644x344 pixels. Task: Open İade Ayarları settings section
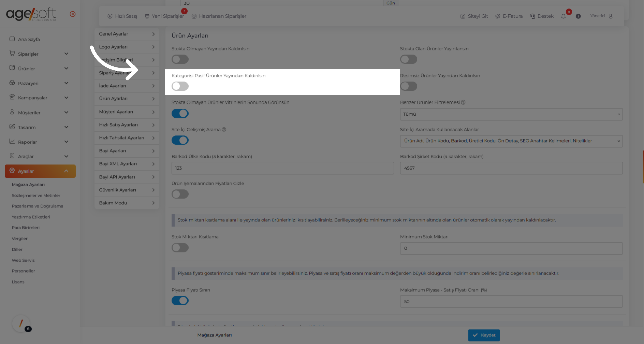(127, 86)
